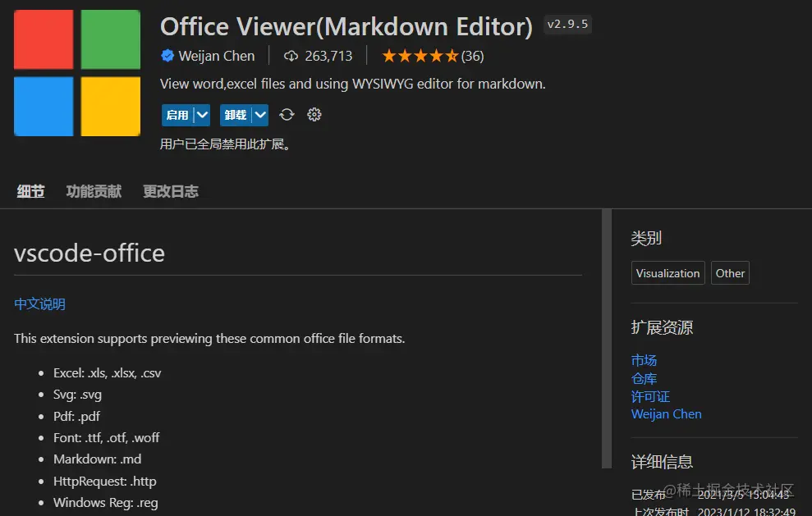Click the verified publisher badge icon
The image size is (812, 516).
click(x=167, y=56)
